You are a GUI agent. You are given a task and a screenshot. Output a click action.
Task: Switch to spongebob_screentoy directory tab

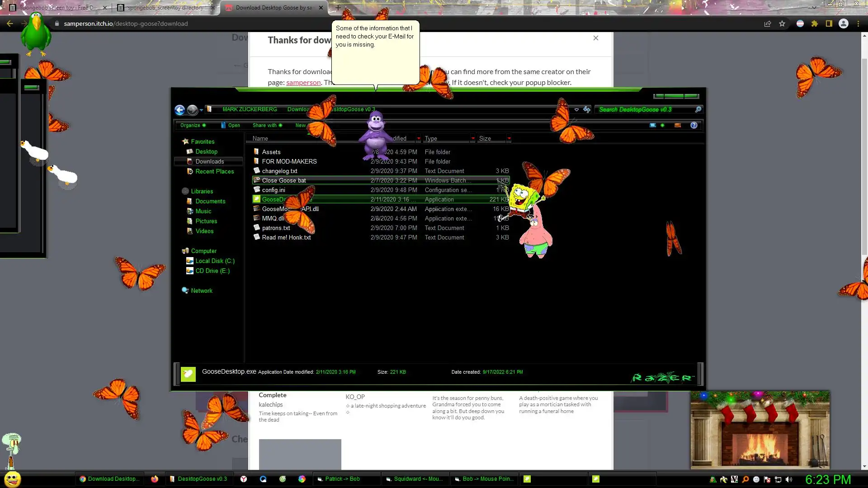coord(165,8)
